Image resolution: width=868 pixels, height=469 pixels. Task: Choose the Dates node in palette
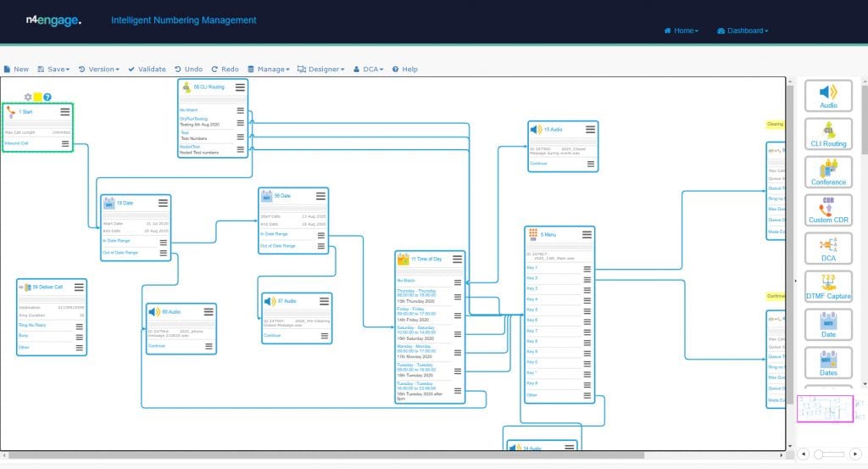[828, 363]
